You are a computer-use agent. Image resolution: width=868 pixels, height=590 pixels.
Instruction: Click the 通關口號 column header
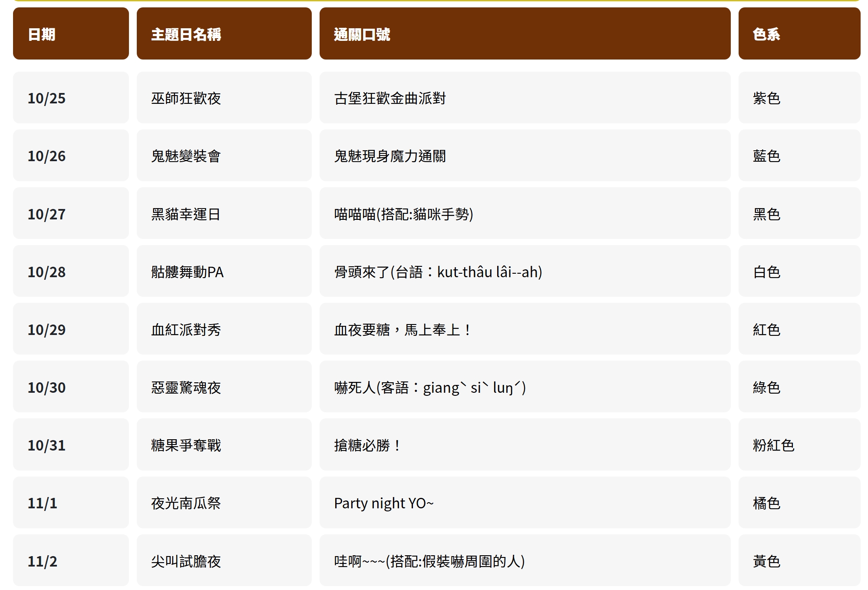point(525,34)
